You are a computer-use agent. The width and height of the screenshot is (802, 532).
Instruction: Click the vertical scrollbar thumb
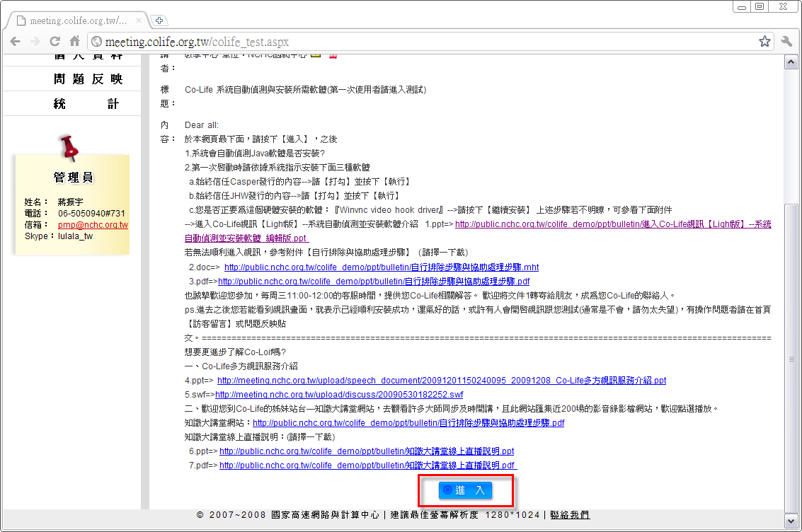[791, 359]
